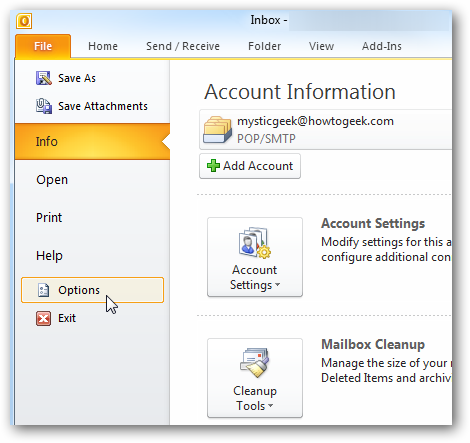Open the Send / Receive tab

pos(183,46)
